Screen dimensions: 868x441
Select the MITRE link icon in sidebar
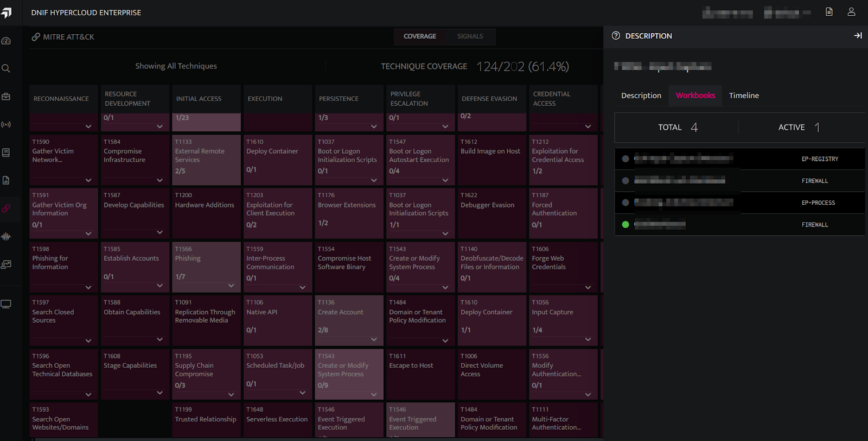6,208
